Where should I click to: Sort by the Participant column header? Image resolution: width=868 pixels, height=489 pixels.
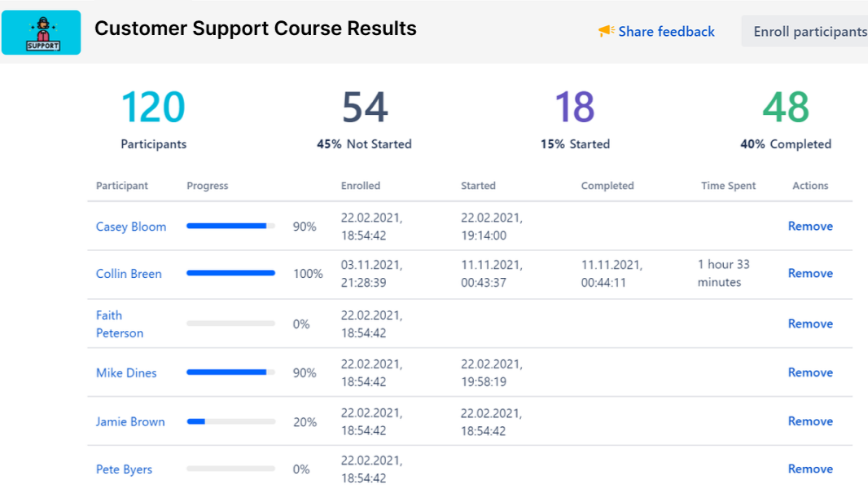click(122, 186)
